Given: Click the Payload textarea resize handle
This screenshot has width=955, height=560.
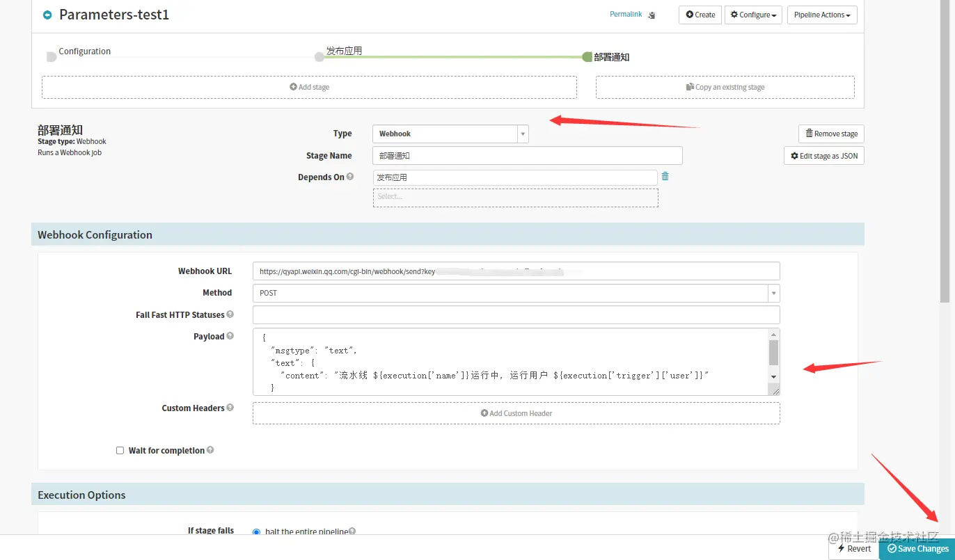Looking at the screenshot, I should [x=775, y=391].
